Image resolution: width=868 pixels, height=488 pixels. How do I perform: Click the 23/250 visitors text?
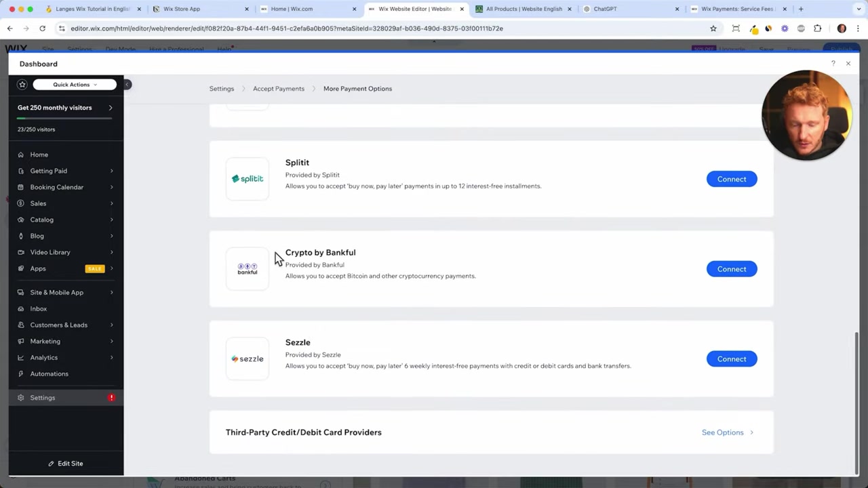click(x=37, y=129)
